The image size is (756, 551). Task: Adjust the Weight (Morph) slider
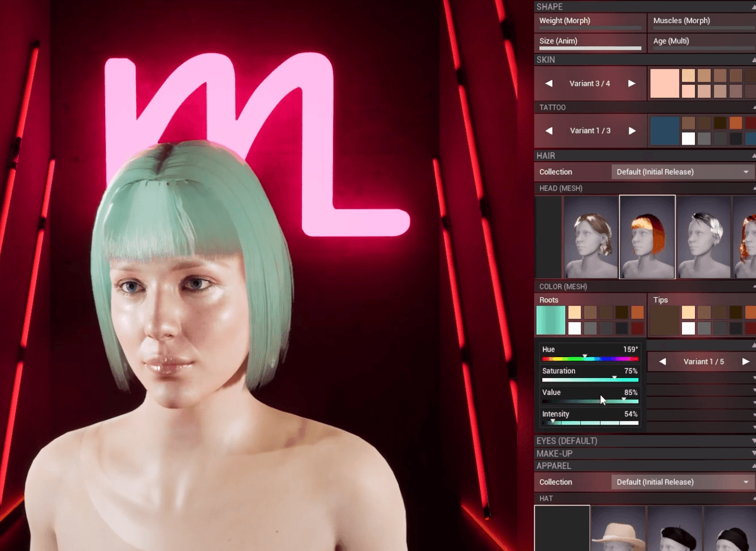click(590, 28)
